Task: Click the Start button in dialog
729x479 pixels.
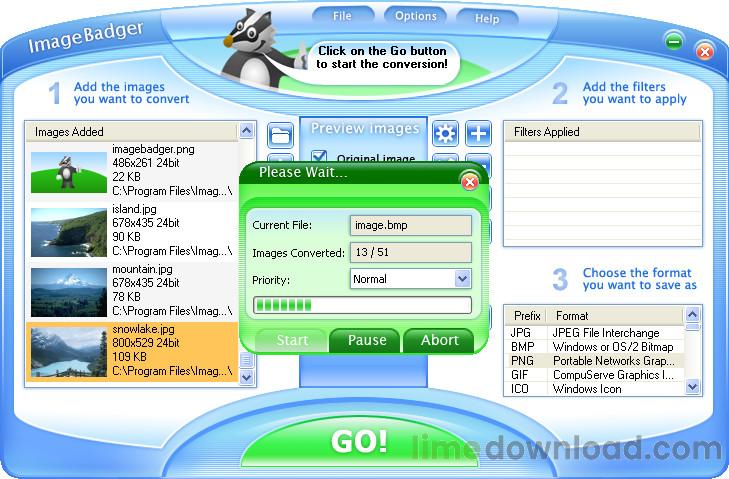Action: click(x=292, y=340)
